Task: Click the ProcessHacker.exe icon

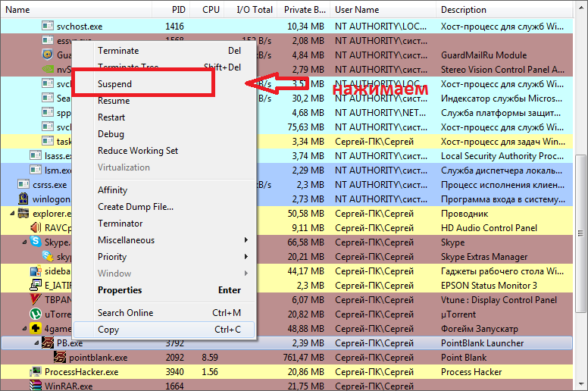Action: point(36,371)
